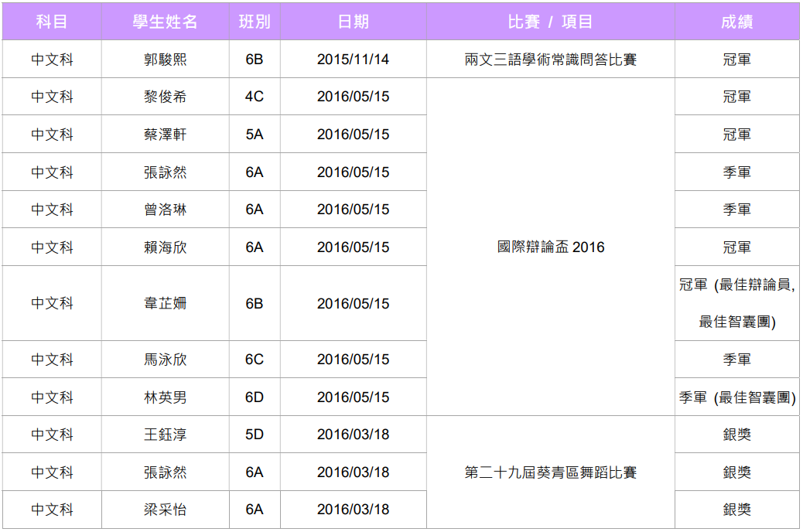Screen dimensions: 803x532
Task: Click student name 黎俊希
Action: 165,97
